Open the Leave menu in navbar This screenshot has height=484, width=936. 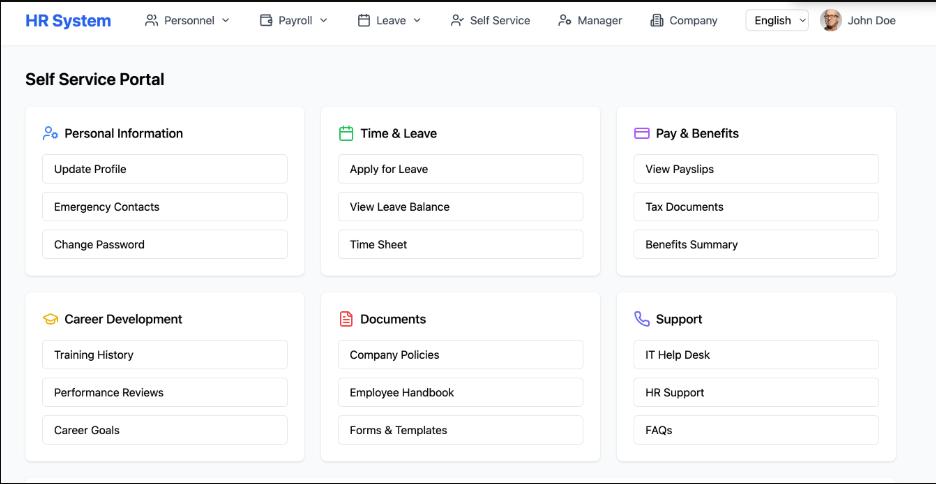click(389, 20)
